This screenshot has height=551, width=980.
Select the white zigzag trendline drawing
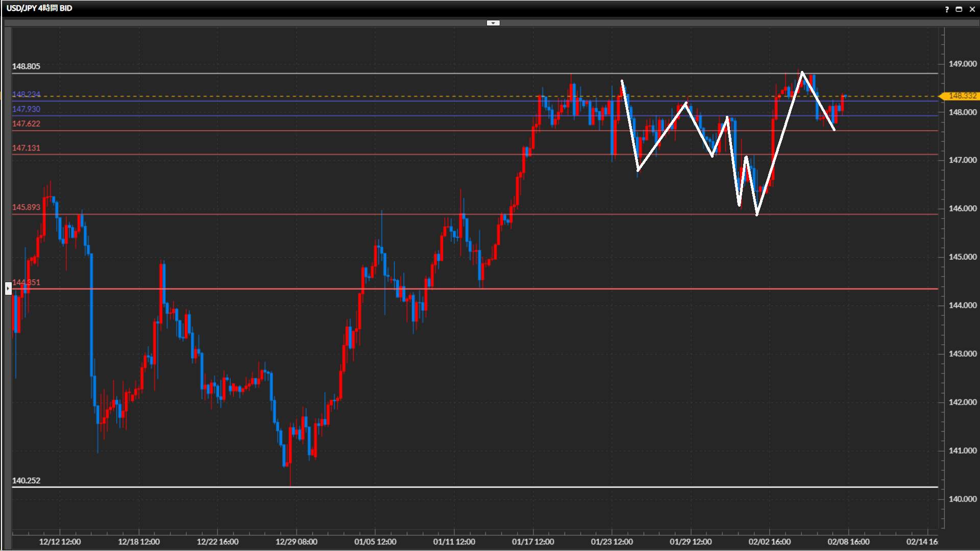pyautogui.click(x=779, y=143)
